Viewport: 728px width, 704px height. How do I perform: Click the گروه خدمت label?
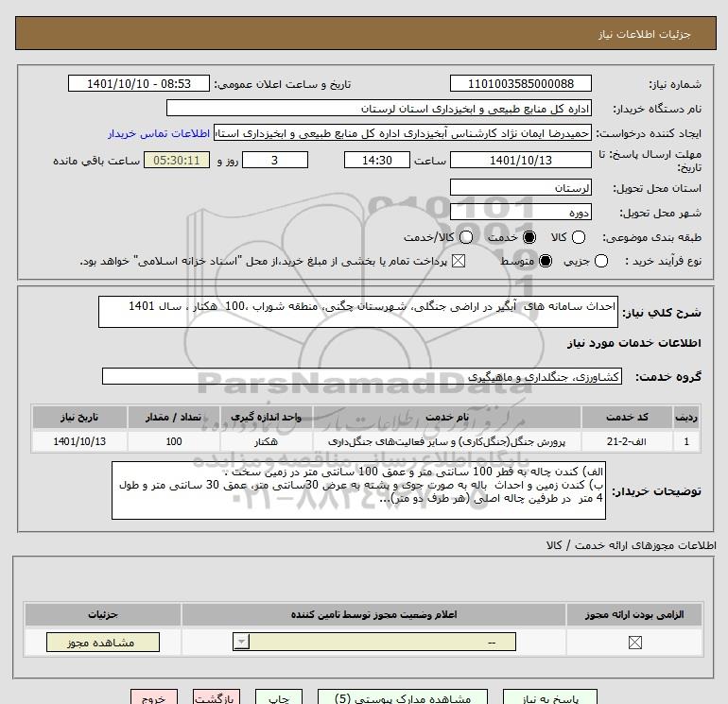[x=668, y=377]
